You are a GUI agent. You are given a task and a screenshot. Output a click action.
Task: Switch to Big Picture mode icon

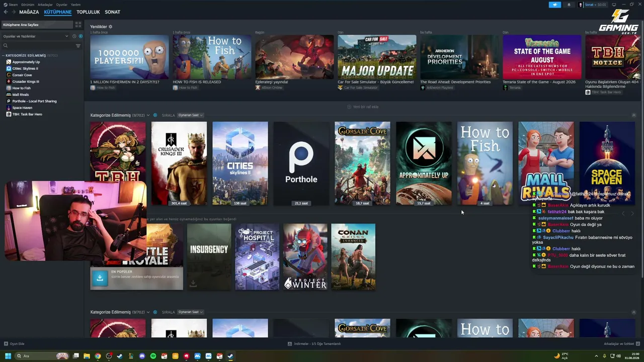point(614,5)
